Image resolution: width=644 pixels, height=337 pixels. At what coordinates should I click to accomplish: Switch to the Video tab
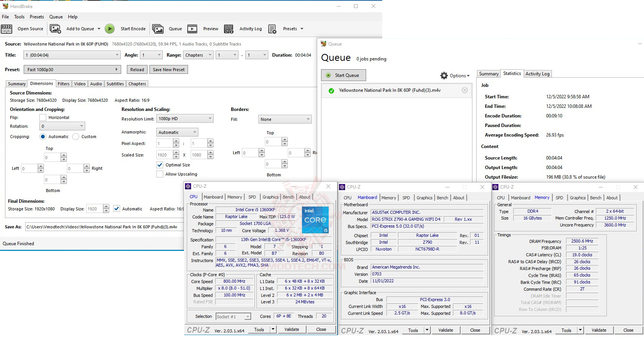[80, 84]
